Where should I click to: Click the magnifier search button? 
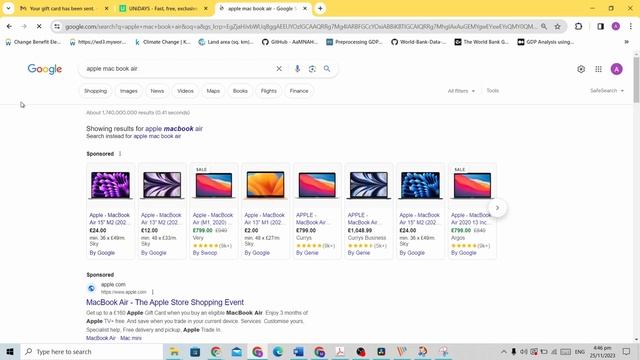point(327,69)
